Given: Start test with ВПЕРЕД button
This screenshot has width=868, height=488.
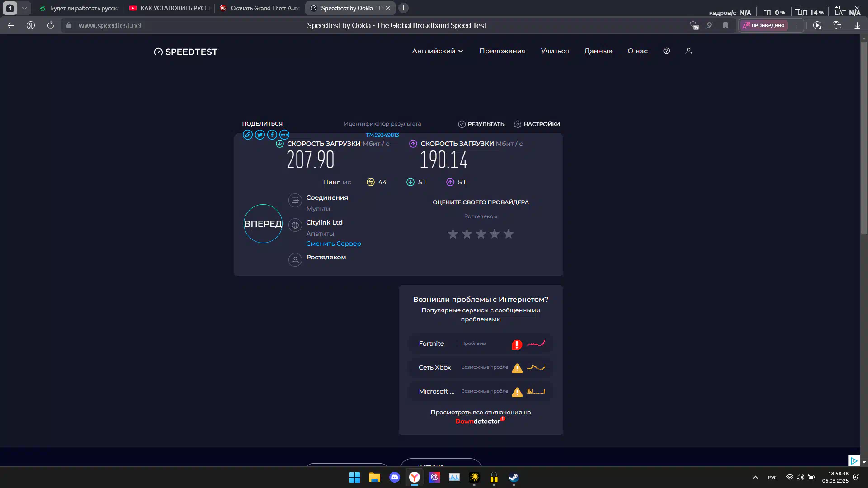Looking at the screenshot, I should pos(263,224).
